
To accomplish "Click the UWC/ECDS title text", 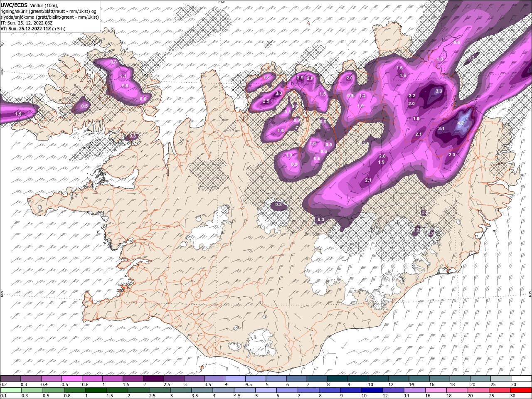I will 14,5.
